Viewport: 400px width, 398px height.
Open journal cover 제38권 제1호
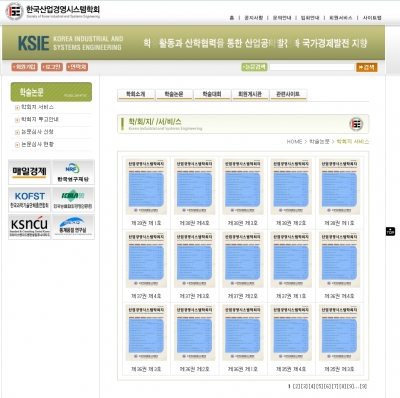[x=339, y=187]
